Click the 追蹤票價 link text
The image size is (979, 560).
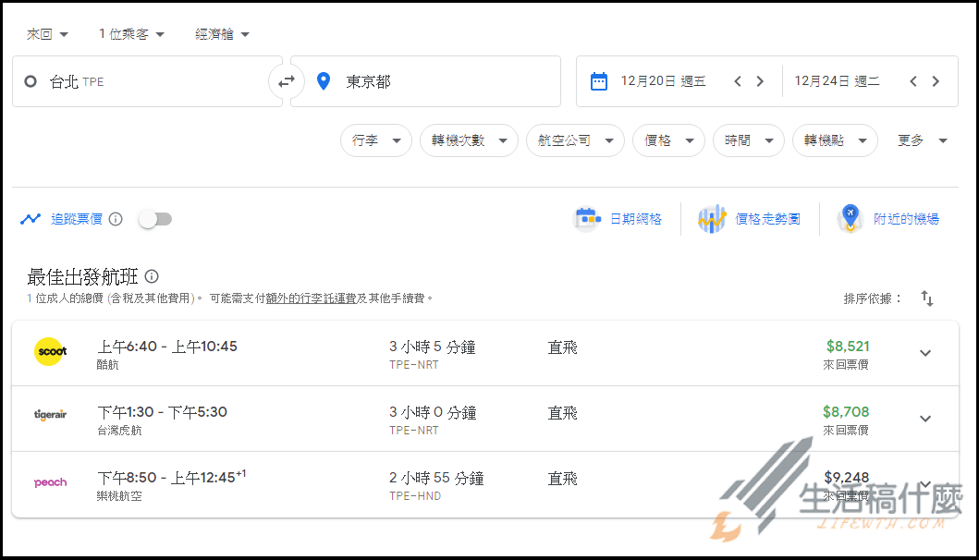(77, 219)
